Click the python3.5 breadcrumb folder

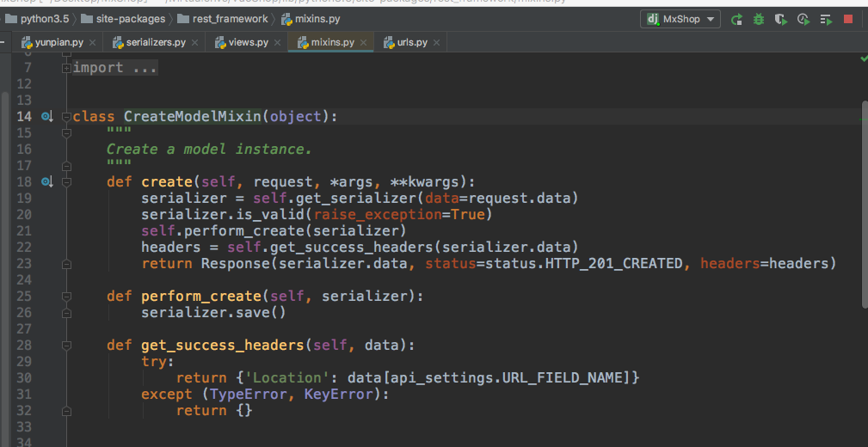[37, 20]
